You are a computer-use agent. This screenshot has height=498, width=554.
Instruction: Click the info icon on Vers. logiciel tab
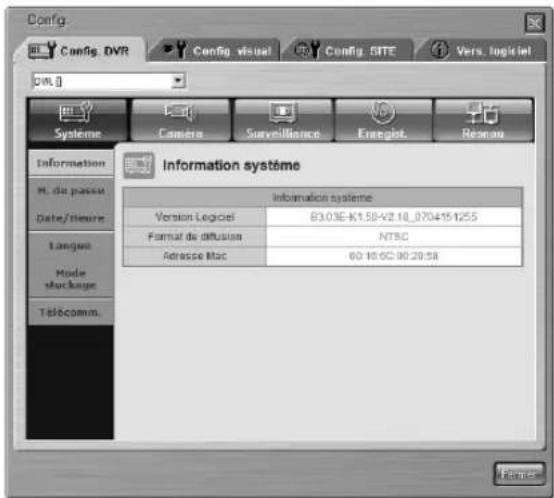click(x=439, y=50)
